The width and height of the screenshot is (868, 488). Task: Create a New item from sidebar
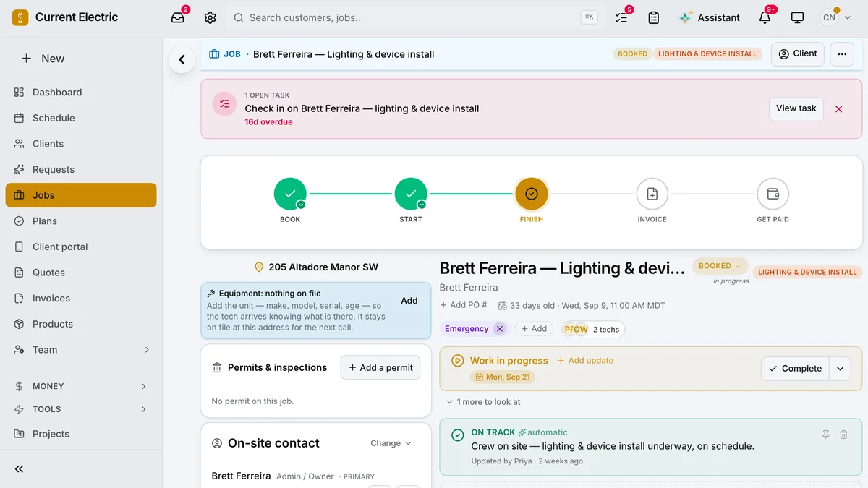point(43,59)
